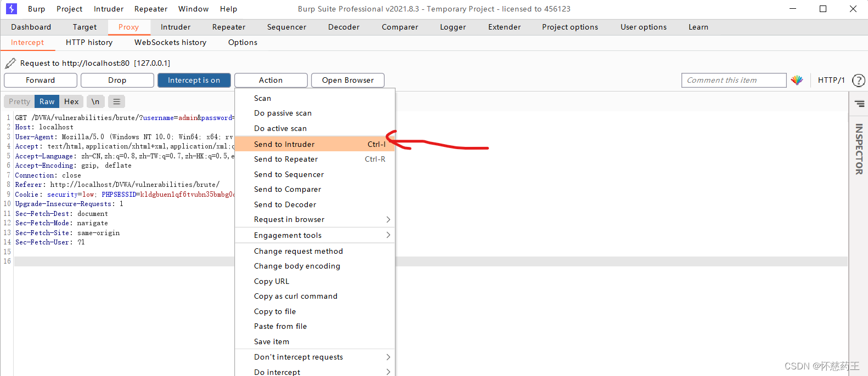This screenshot has height=376, width=868.
Task: Click the Forward button
Action: 41,80
